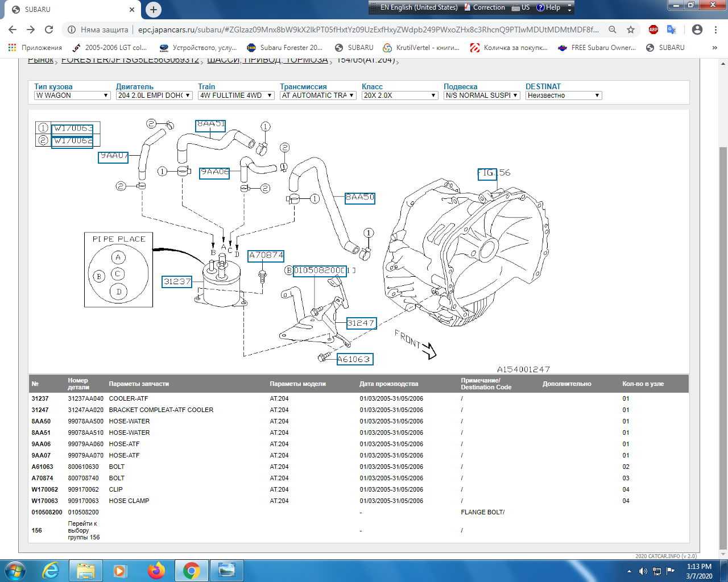
Task: Switch to Chrome in the taskbar
Action: tap(192, 571)
